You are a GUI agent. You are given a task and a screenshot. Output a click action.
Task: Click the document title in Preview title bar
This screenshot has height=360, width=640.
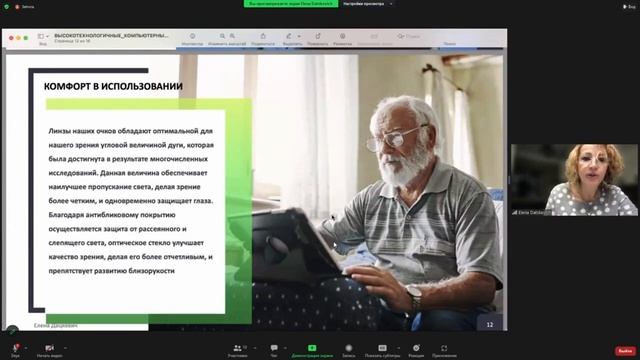(x=111, y=36)
